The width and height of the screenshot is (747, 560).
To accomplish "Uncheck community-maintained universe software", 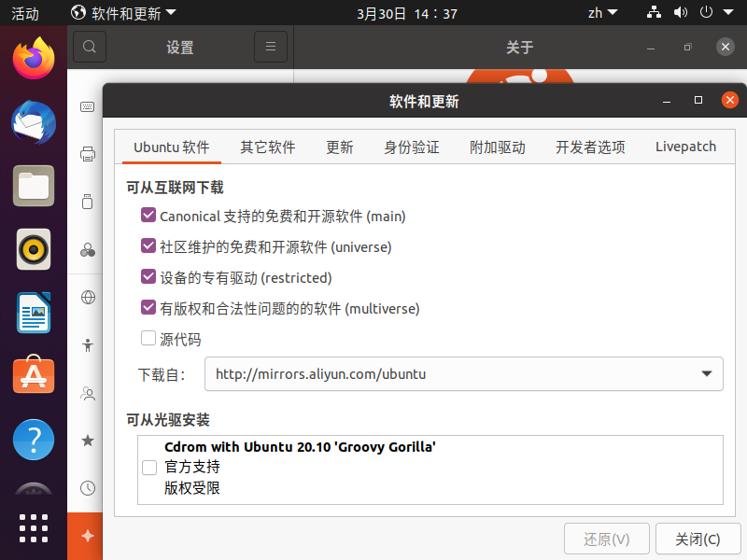I will point(148,246).
